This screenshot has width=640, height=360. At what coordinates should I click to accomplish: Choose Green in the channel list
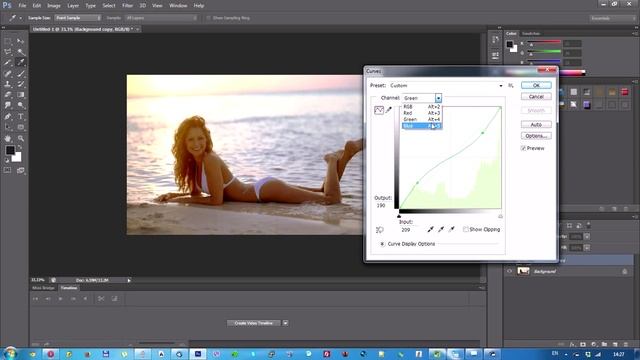pos(421,120)
